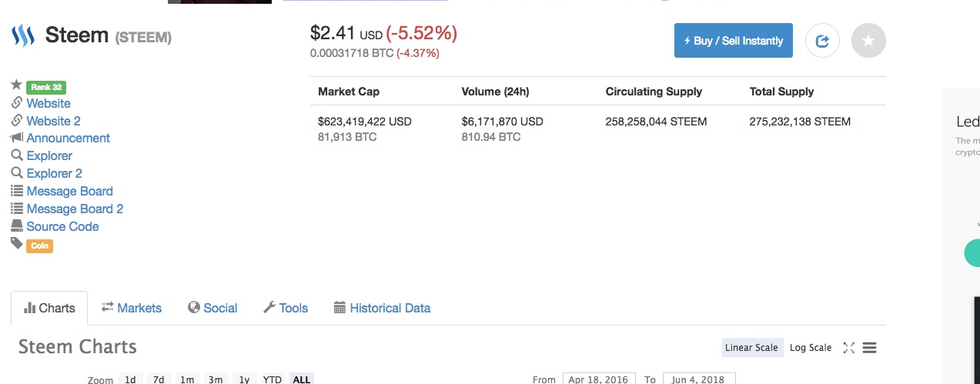This screenshot has width=980, height=384.
Task: Switch to the Social tab
Action: (x=212, y=308)
